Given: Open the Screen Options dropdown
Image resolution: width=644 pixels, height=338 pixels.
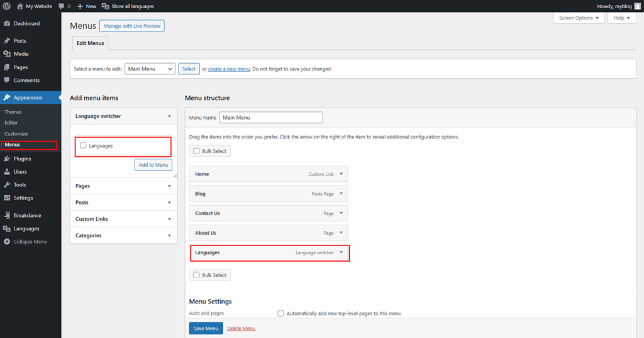Looking at the screenshot, I should (x=579, y=18).
